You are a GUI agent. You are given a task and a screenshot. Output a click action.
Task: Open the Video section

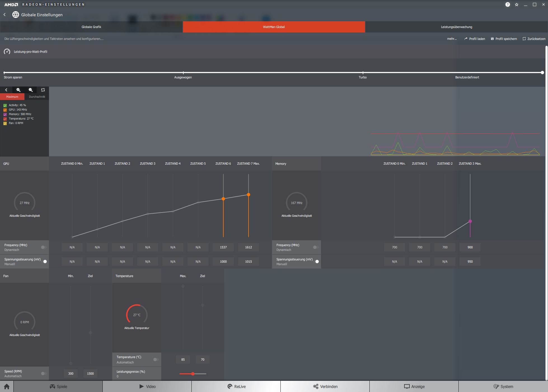[147, 386]
